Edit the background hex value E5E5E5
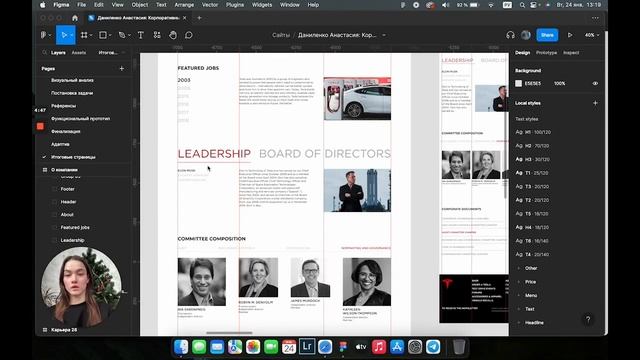This screenshot has width=640, height=360. point(533,83)
